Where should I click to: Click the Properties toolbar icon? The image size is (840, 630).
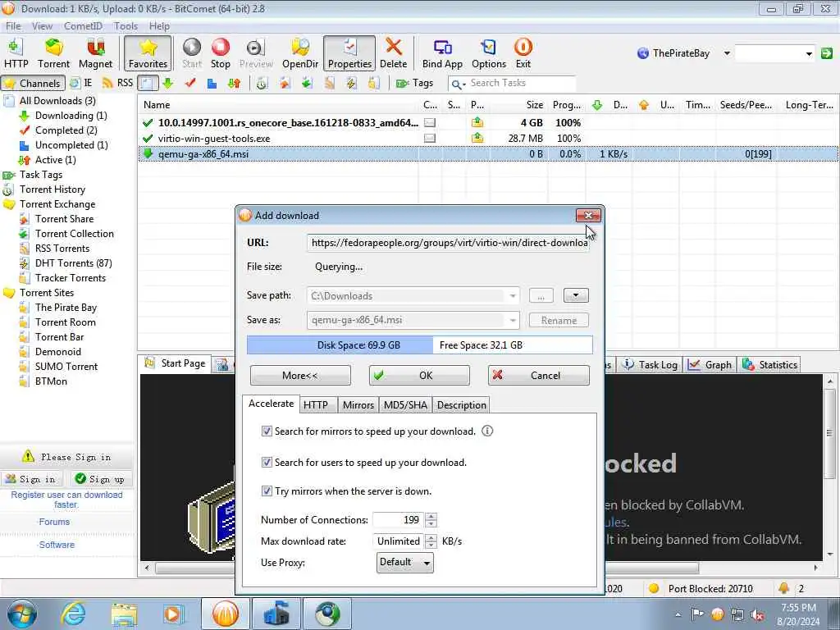(349, 53)
